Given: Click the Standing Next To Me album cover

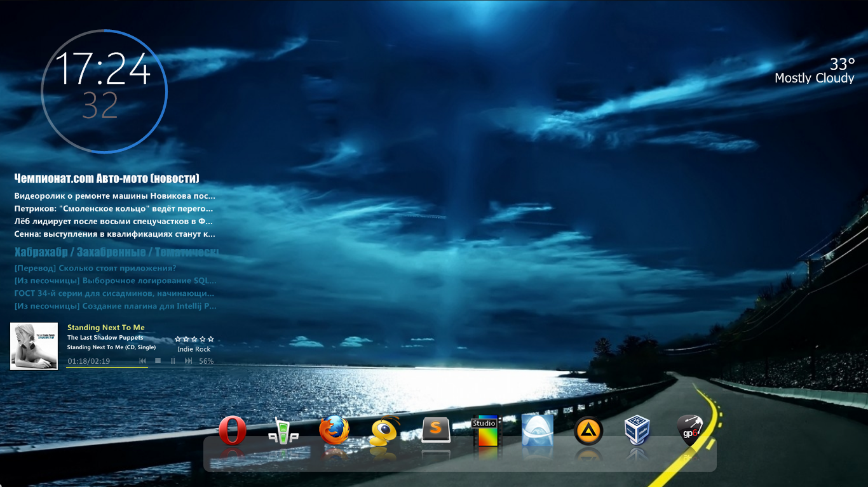Looking at the screenshot, I should tap(34, 346).
